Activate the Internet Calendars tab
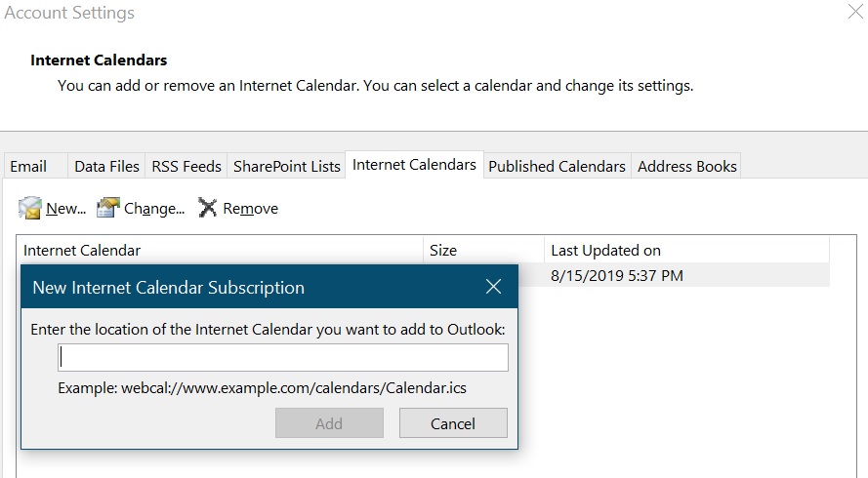This screenshot has width=868, height=478. (414, 164)
